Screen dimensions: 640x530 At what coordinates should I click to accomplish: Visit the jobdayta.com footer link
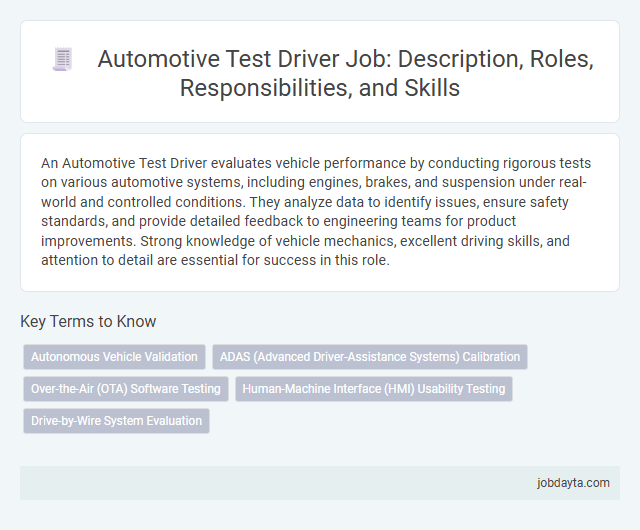click(x=573, y=483)
